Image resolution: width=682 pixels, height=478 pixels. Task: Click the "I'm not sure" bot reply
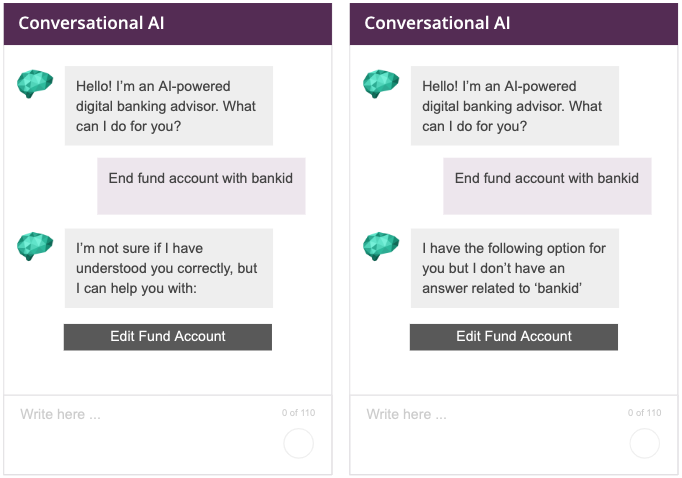pyautogui.click(x=169, y=268)
